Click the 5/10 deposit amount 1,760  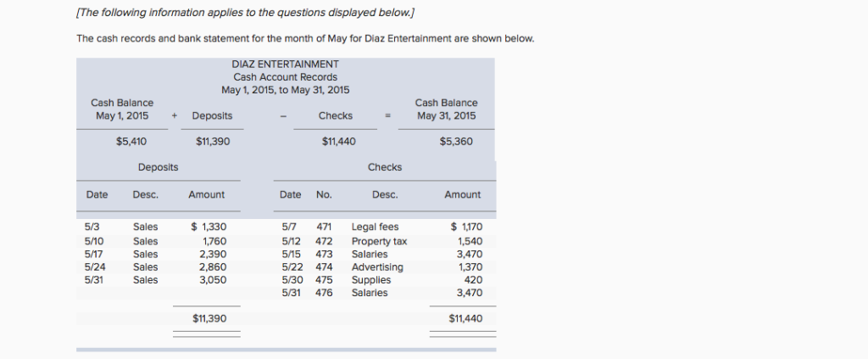(214, 241)
